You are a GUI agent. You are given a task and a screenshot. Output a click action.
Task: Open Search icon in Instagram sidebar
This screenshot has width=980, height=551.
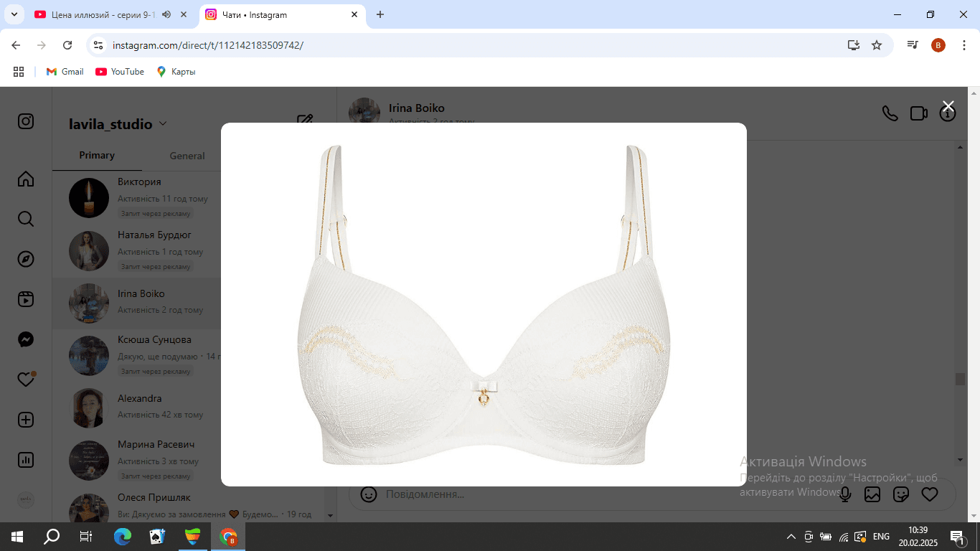pyautogui.click(x=26, y=219)
